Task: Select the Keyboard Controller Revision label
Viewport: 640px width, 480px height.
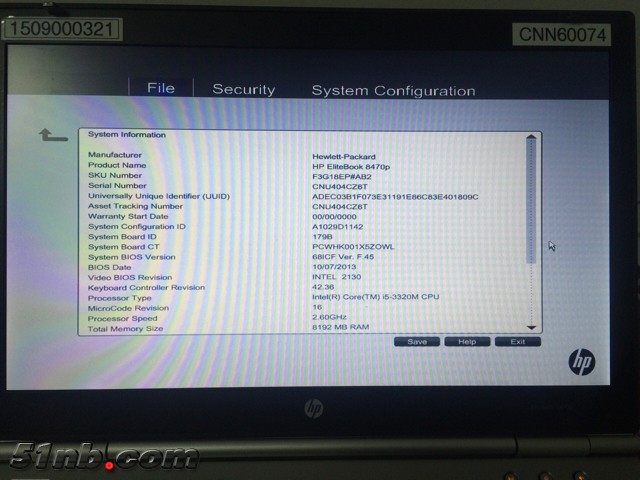Action: [146, 288]
